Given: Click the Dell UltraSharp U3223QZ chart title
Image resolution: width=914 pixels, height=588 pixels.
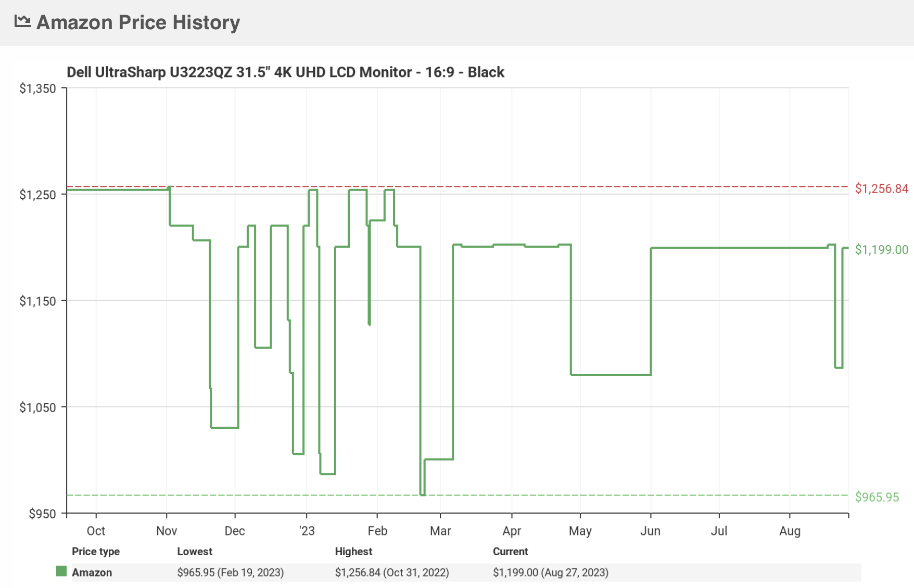Looking at the screenshot, I should click(285, 72).
